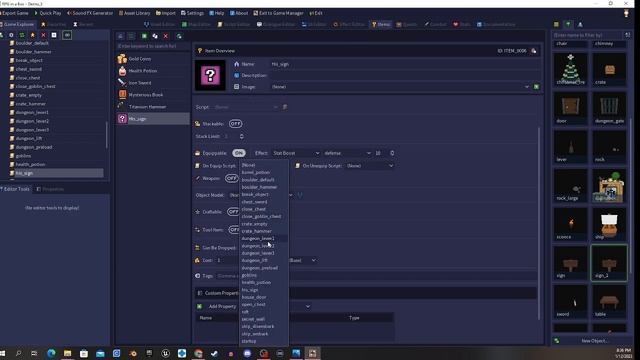Open the Sound FX Generator

[x=90, y=13]
